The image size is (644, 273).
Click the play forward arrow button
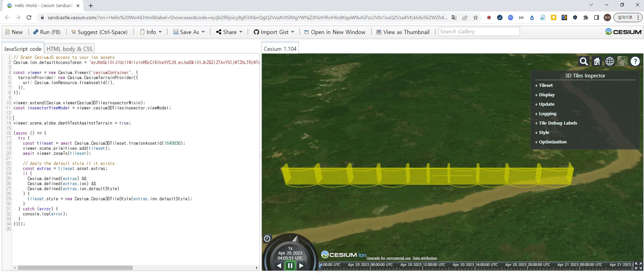(x=301, y=266)
